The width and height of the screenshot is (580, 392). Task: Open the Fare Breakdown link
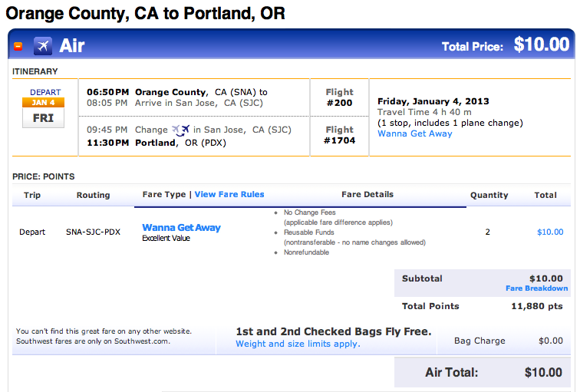coord(537,288)
